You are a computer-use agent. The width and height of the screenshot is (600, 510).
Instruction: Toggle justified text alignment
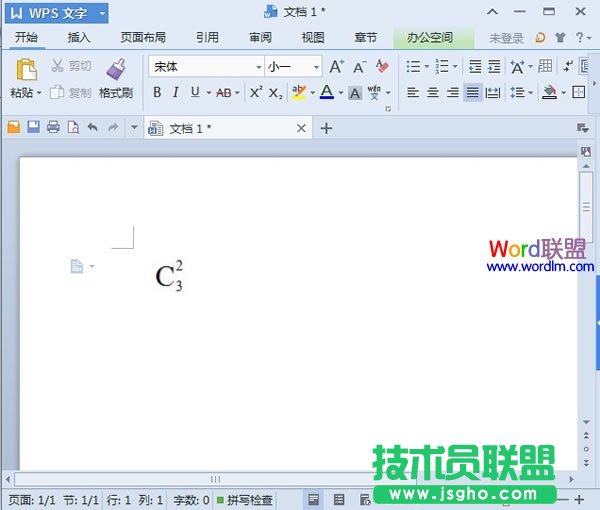pos(472,92)
